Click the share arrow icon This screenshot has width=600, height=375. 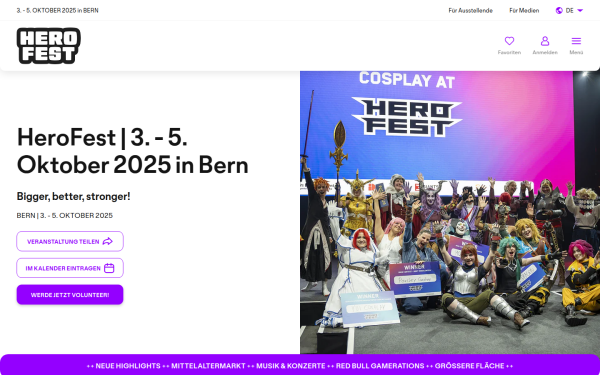108,241
